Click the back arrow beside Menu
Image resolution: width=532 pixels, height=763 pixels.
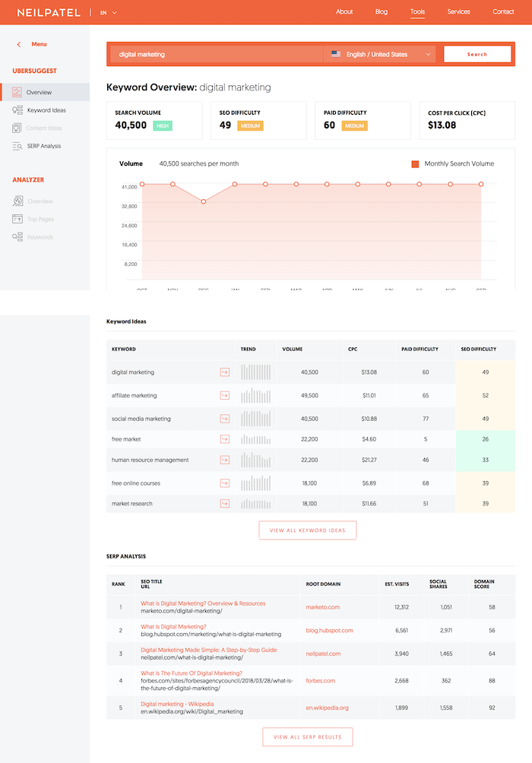pos(19,44)
